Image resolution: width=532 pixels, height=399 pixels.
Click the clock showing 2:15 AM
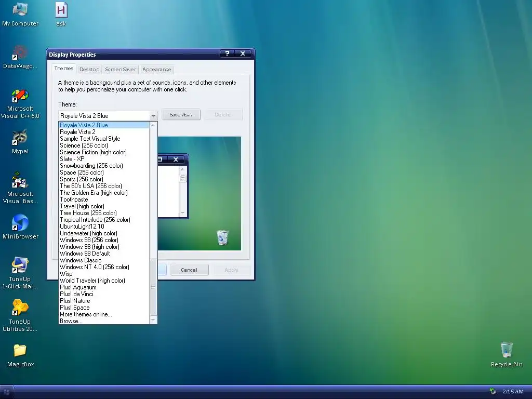tap(513, 392)
